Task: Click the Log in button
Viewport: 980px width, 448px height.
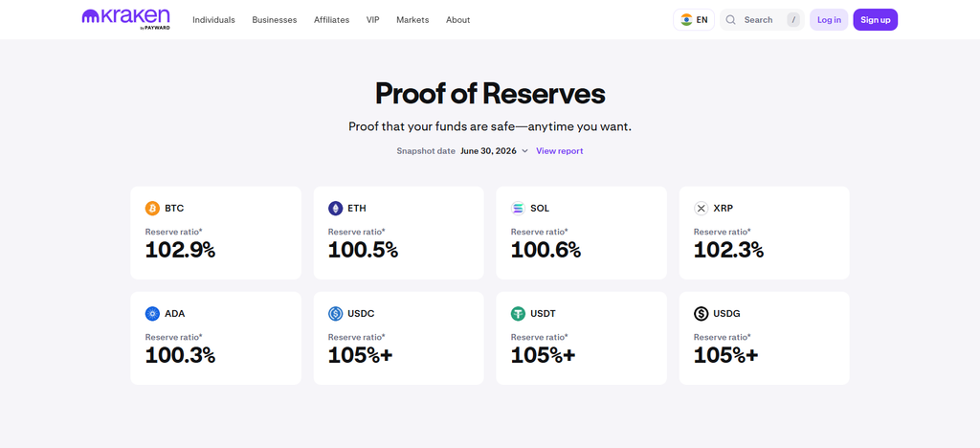Action: (x=829, y=20)
